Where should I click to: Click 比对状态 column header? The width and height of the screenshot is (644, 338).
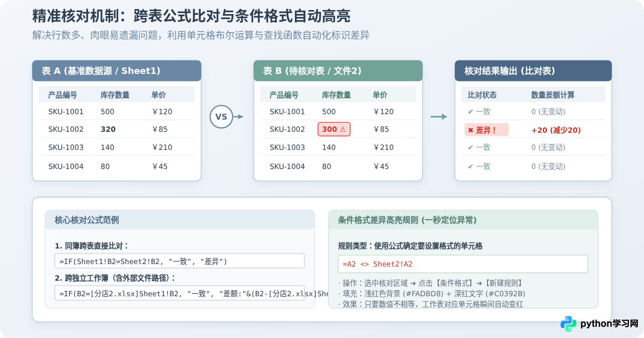pyautogui.click(x=482, y=95)
